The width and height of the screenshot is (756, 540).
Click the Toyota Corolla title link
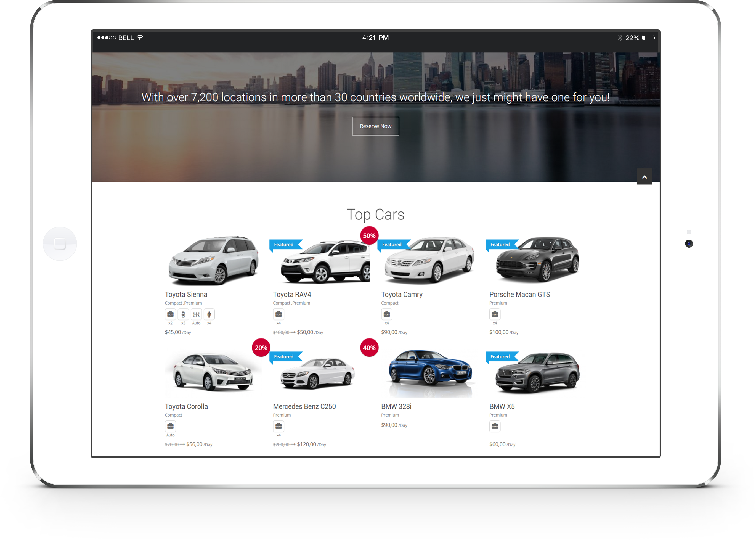point(186,407)
